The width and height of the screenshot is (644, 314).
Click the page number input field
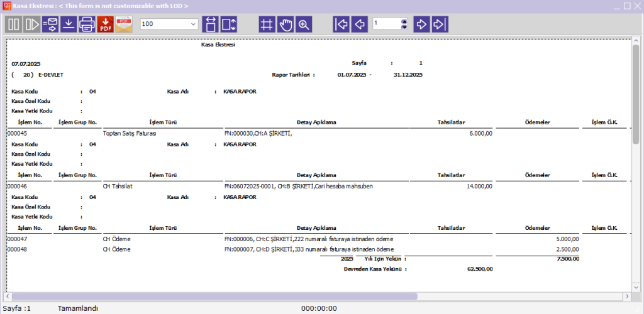tap(387, 24)
